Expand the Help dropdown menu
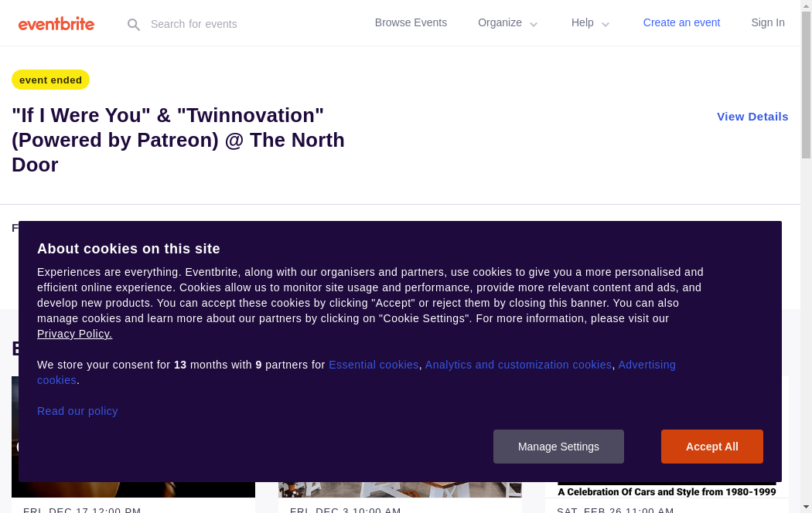This screenshot has height=513, width=812. coord(582,22)
